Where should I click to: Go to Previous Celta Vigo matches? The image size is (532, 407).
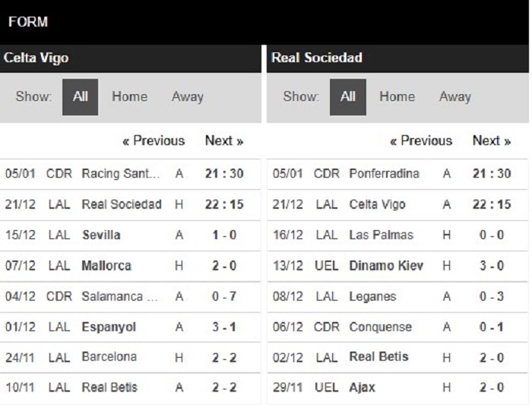click(x=154, y=140)
